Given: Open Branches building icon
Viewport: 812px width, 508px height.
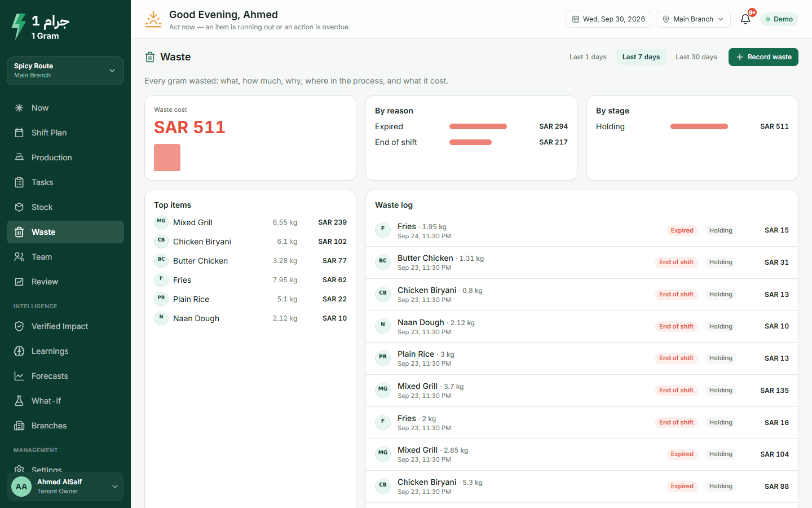Looking at the screenshot, I should [19, 426].
